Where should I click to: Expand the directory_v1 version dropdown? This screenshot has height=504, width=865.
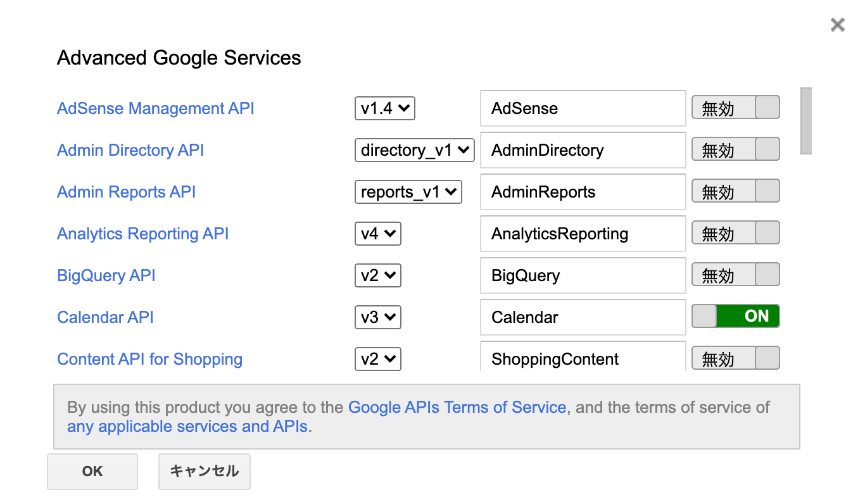[x=414, y=150]
